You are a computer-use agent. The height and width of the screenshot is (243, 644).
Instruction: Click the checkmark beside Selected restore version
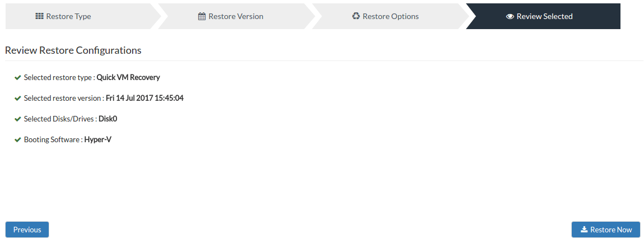point(18,98)
